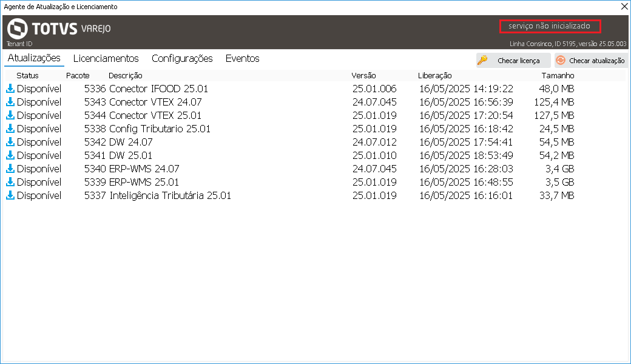Click version value 25.01.010
Image resolution: width=631 pixels, height=364 pixels.
[x=374, y=155]
